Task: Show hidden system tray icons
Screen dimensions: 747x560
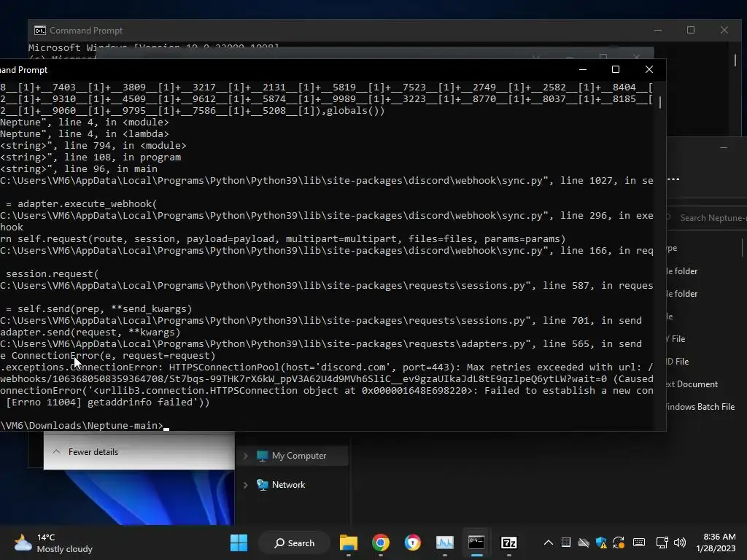Action: [x=549, y=542]
